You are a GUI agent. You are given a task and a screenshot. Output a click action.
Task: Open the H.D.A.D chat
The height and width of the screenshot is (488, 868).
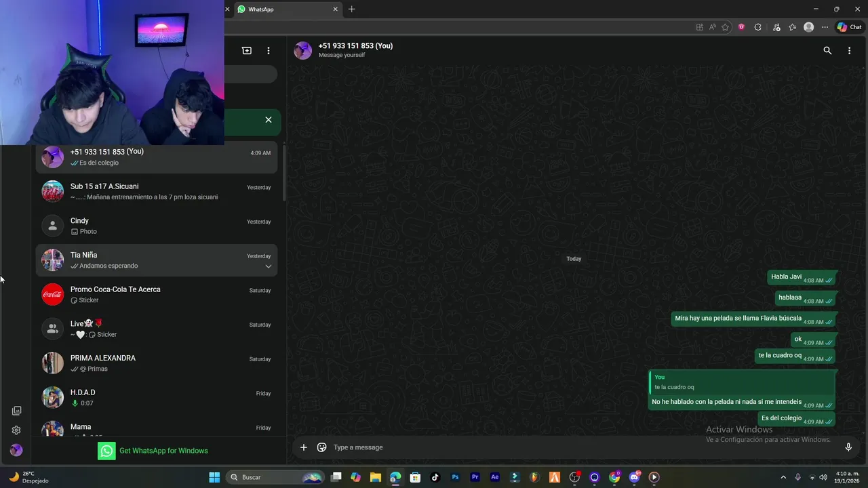click(157, 397)
